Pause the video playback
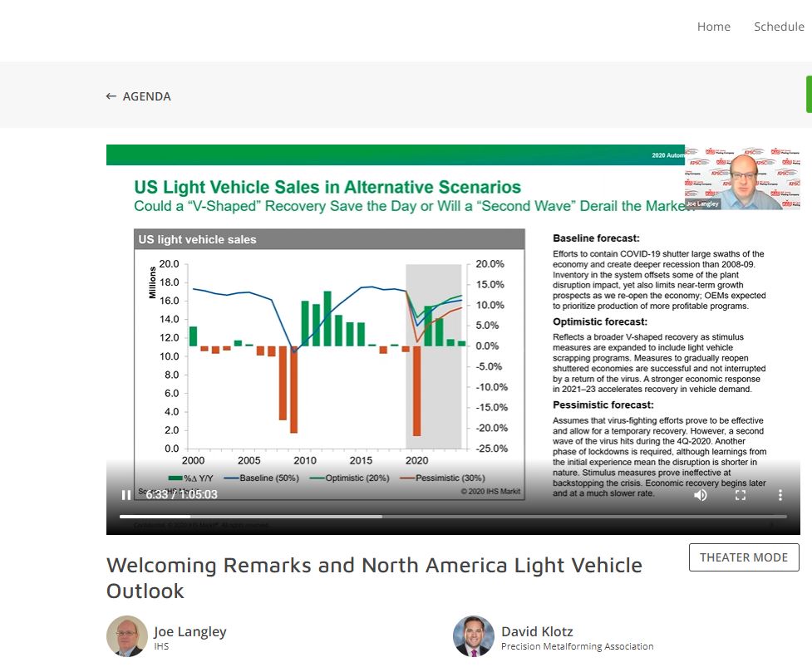 click(125, 495)
